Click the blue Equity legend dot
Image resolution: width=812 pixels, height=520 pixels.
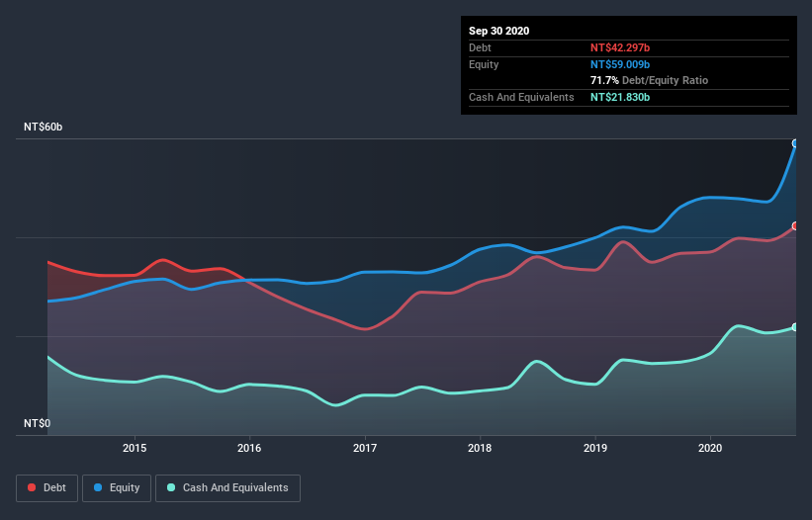(x=98, y=487)
